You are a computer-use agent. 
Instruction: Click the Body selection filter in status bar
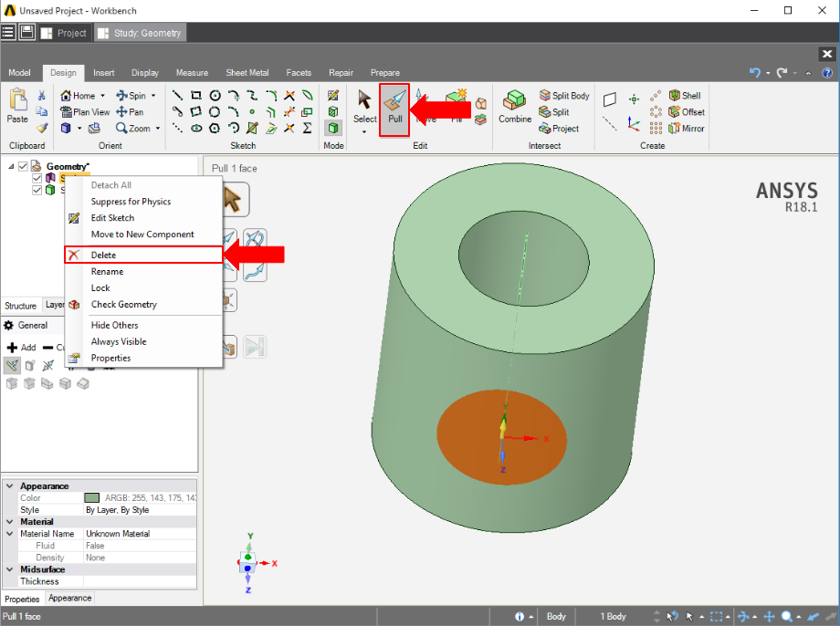click(556, 616)
